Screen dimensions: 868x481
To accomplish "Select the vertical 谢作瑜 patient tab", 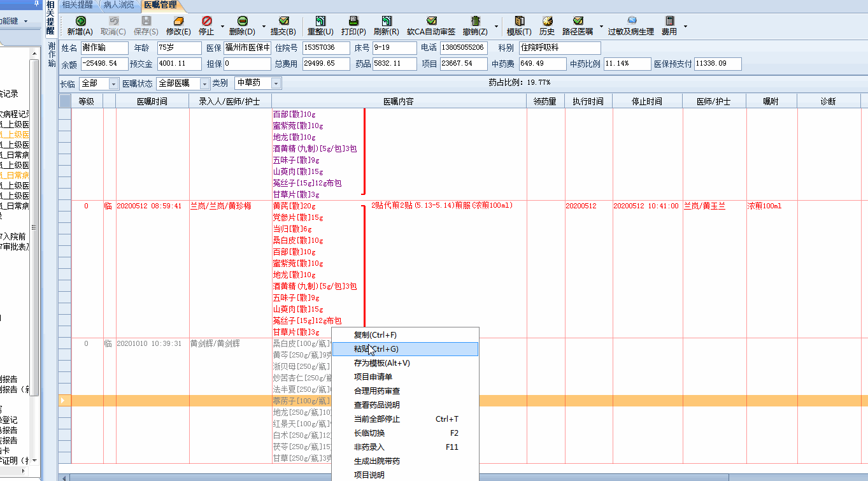I will (x=52, y=55).
